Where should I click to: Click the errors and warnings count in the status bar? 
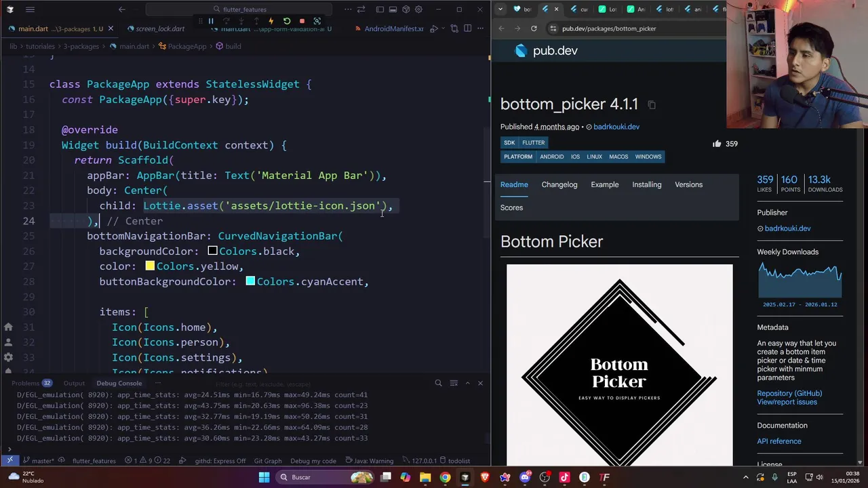point(149,461)
